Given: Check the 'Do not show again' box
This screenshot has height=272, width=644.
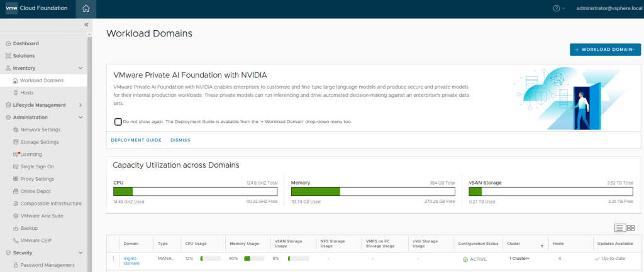Looking at the screenshot, I should [118, 121].
